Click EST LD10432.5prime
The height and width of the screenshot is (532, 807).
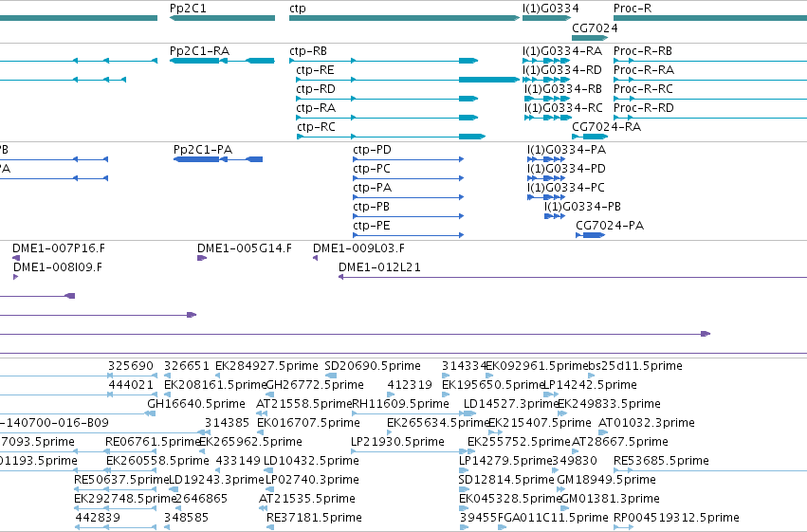click(268, 470)
